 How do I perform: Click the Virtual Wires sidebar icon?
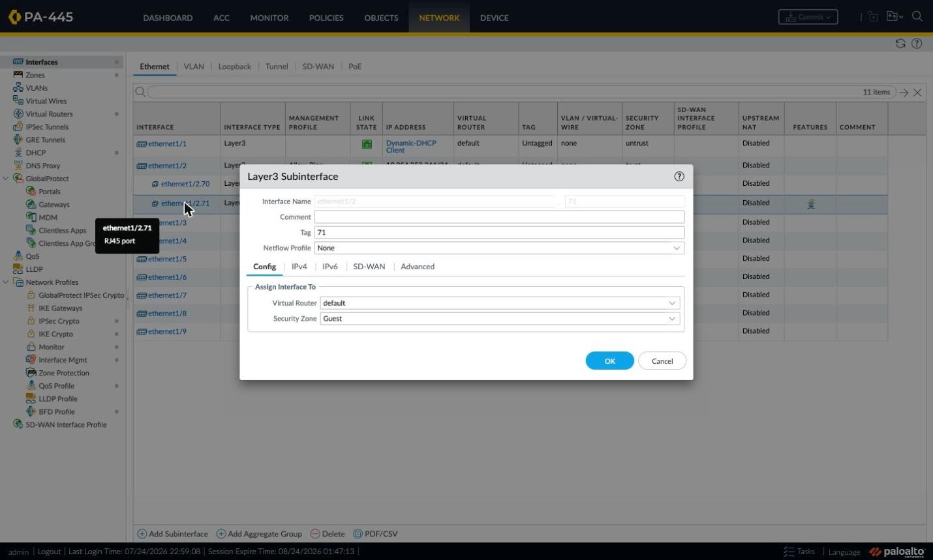pos(18,101)
